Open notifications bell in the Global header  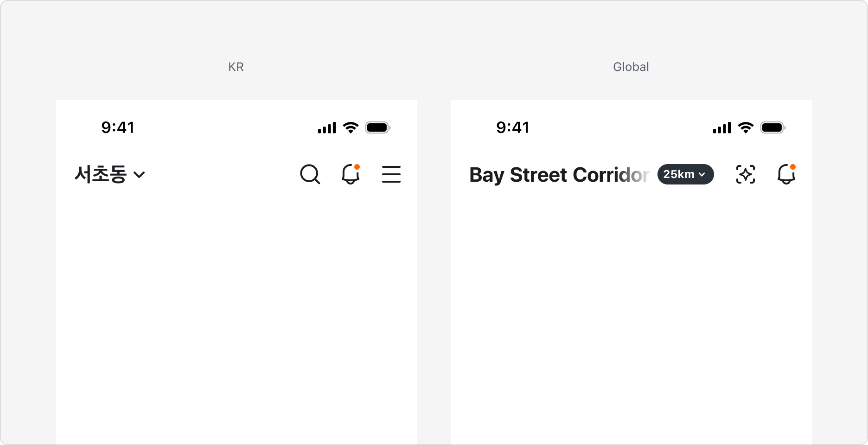(x=786, y=175)
